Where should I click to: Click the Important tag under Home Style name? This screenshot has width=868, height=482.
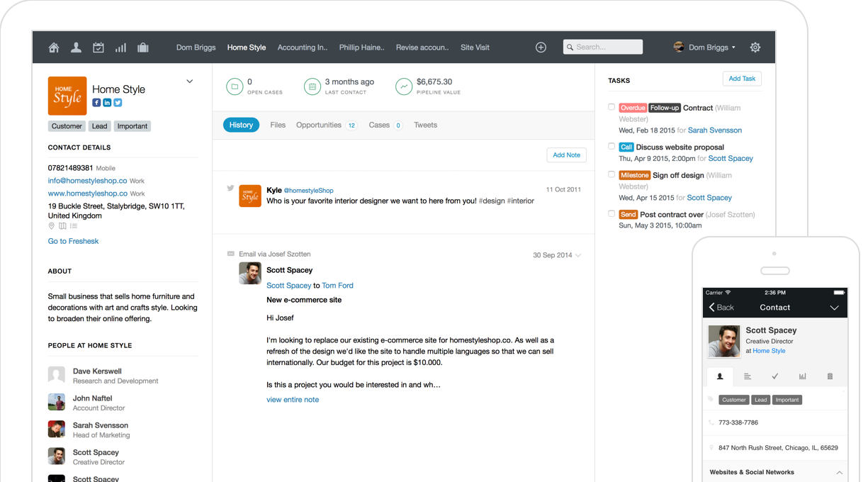tap(133, 126)
